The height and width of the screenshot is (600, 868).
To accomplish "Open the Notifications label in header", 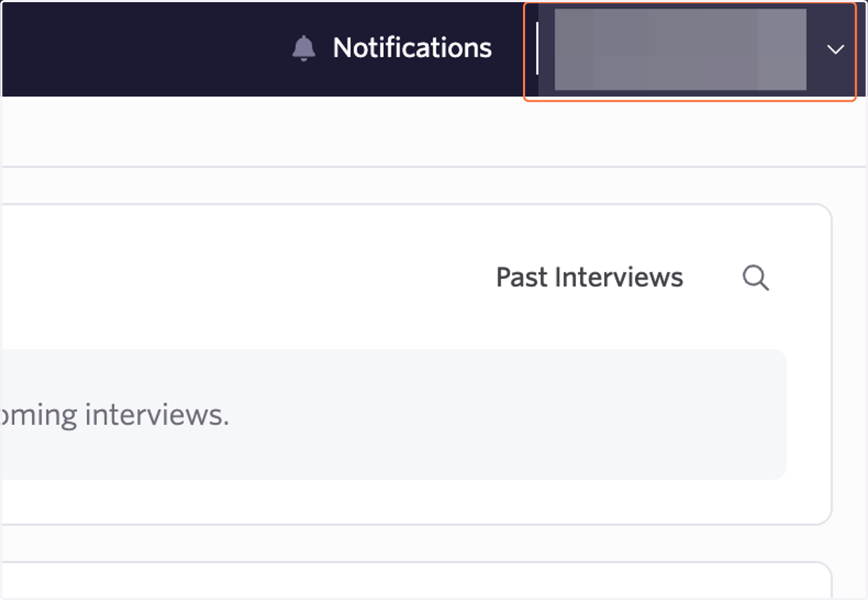I will click(x=412, y=48).
